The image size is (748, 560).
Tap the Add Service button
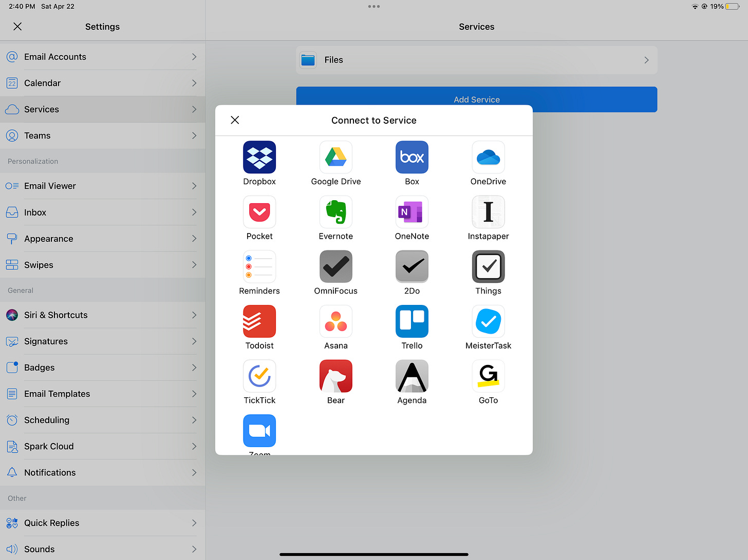[x=477, y=100]
